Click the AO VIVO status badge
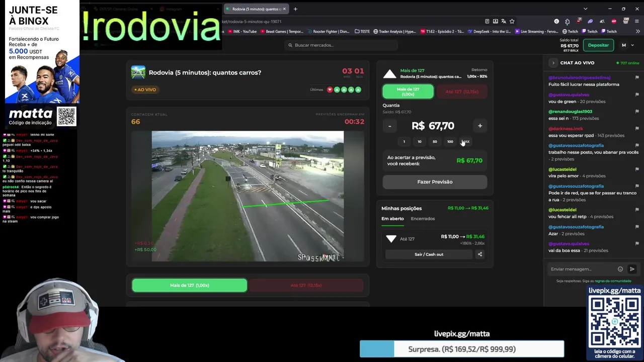The height and width of the screenshot is (362, 644). 145,89
